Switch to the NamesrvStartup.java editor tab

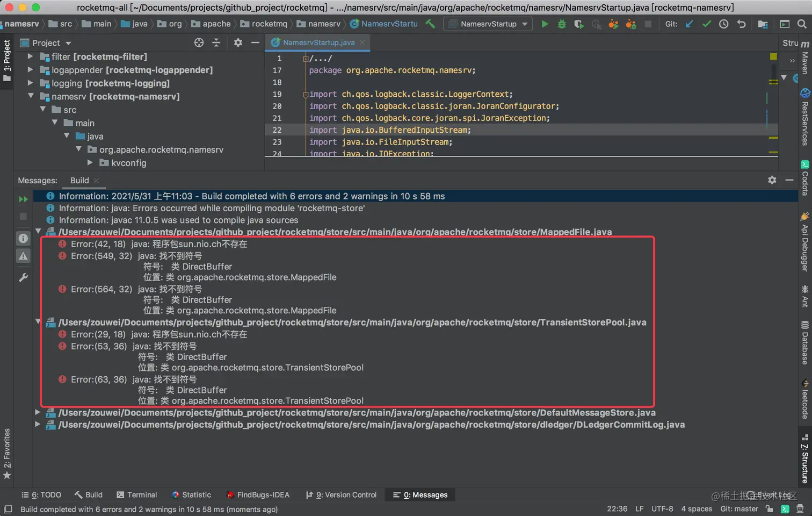pyautogui.click(x=317, y=42)
